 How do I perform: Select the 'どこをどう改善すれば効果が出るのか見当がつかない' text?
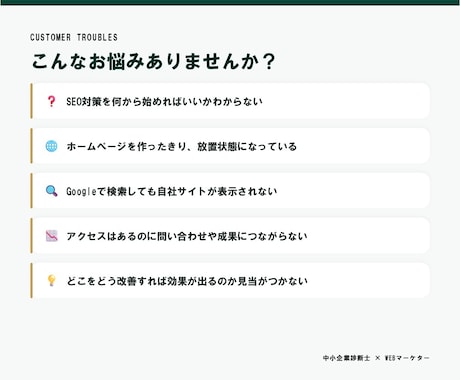click(x=187, y=281)
